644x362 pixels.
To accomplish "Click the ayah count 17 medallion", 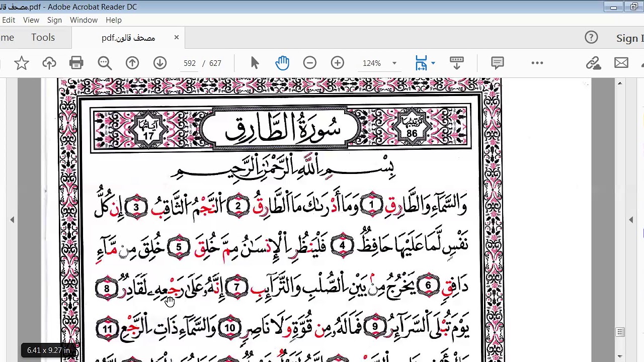I will 148,130.
